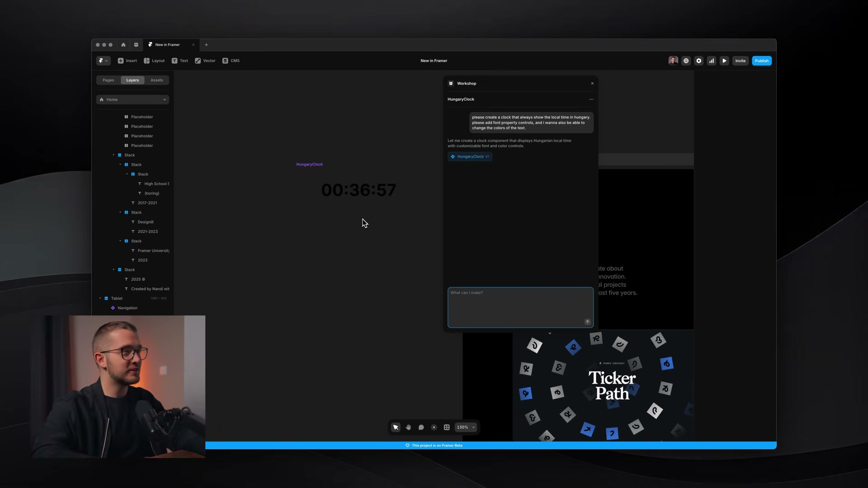Select the hand pan tool
This screenshot has width=868, height=488.
[408, 427]
